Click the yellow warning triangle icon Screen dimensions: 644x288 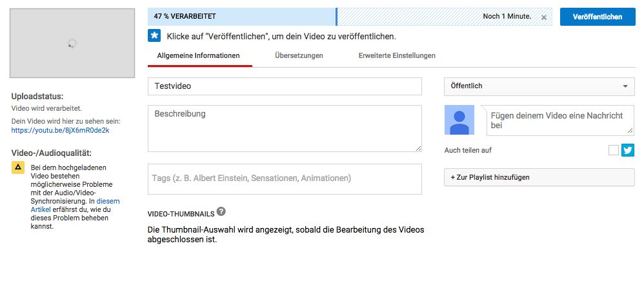pyautogui.click(x=18, y=168)
